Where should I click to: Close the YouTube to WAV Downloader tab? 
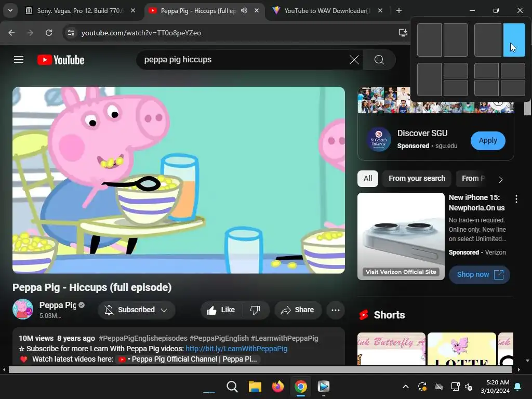tap(380, 10)
